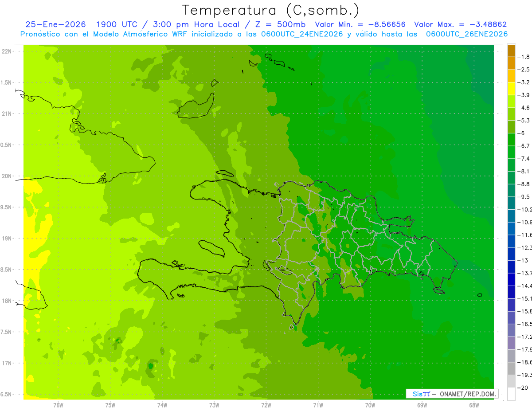The height and width of the screenshot is (411, 532).
Task: Click the "20N" latitude axis label
Action: (x=7, y=176)
